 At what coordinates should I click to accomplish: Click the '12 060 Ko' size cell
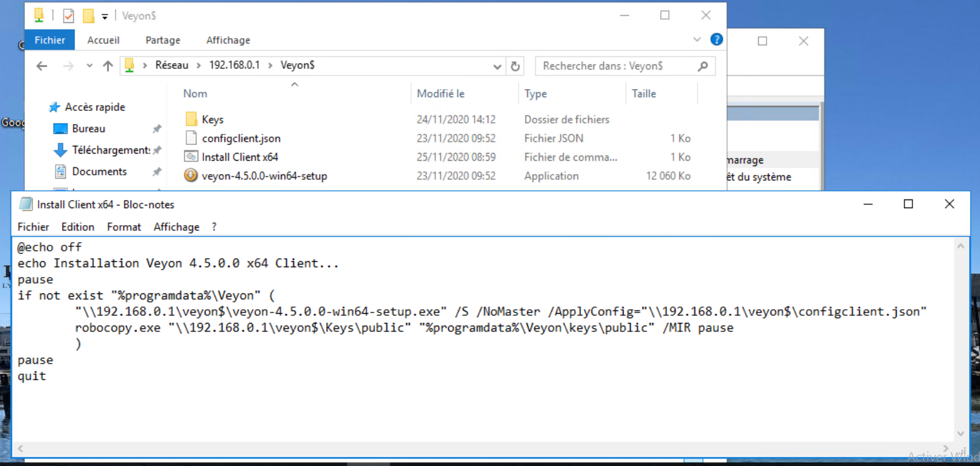[668, 176]
